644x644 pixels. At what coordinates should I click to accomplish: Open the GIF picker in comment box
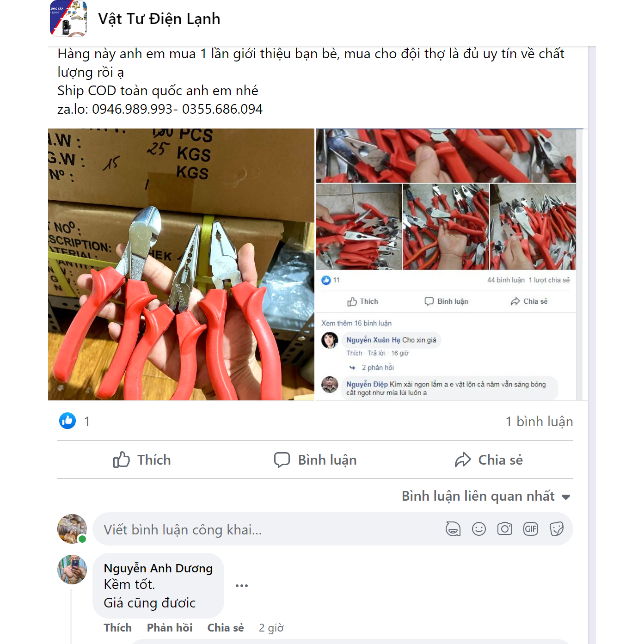click(531, 529)
